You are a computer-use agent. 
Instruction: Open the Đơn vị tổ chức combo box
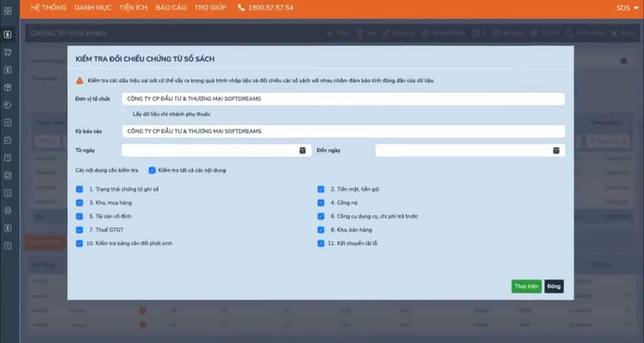point(343,99)
